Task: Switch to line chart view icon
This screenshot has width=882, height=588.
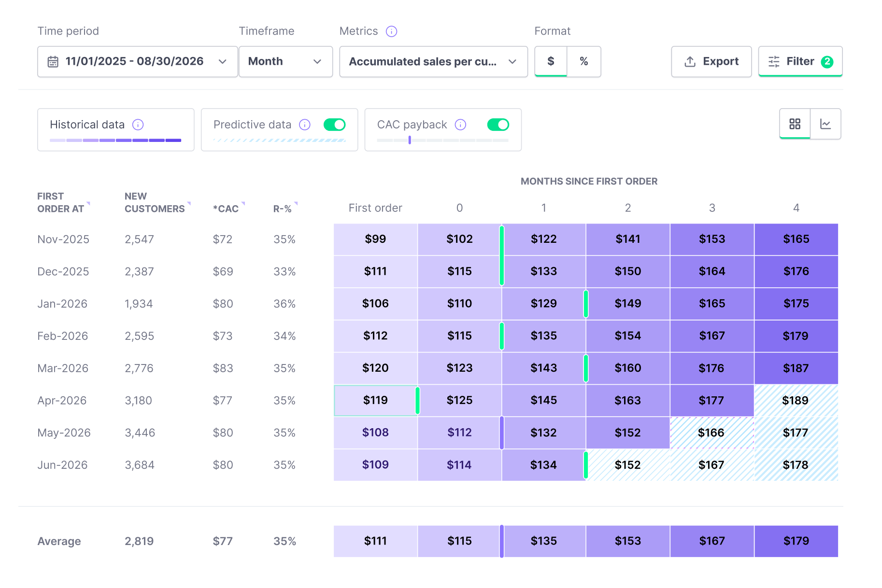Action: (x=825, y=124)
